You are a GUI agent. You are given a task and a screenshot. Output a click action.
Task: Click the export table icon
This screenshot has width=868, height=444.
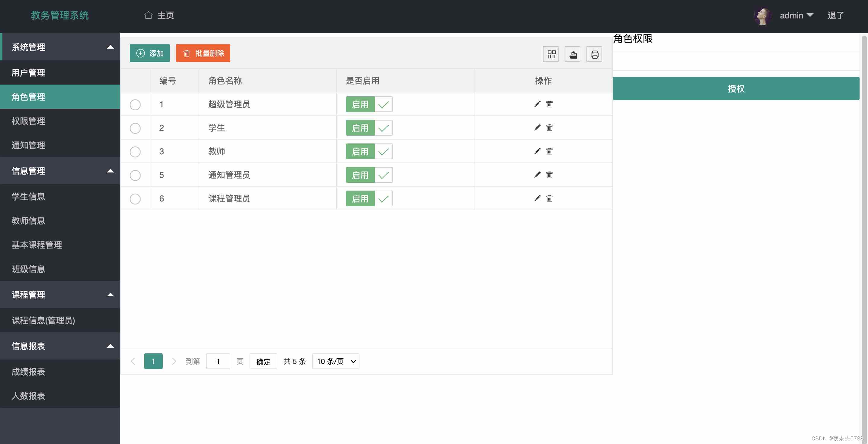(x=573, y=54)
